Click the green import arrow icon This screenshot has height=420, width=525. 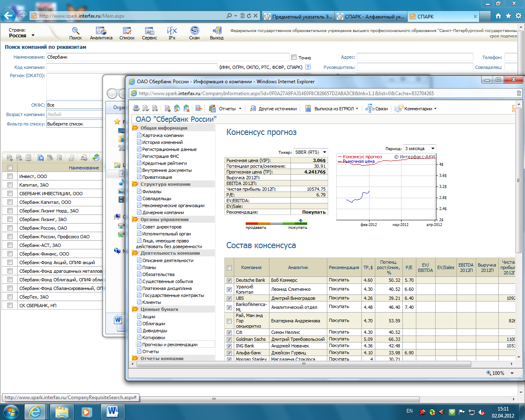[96, 157]
